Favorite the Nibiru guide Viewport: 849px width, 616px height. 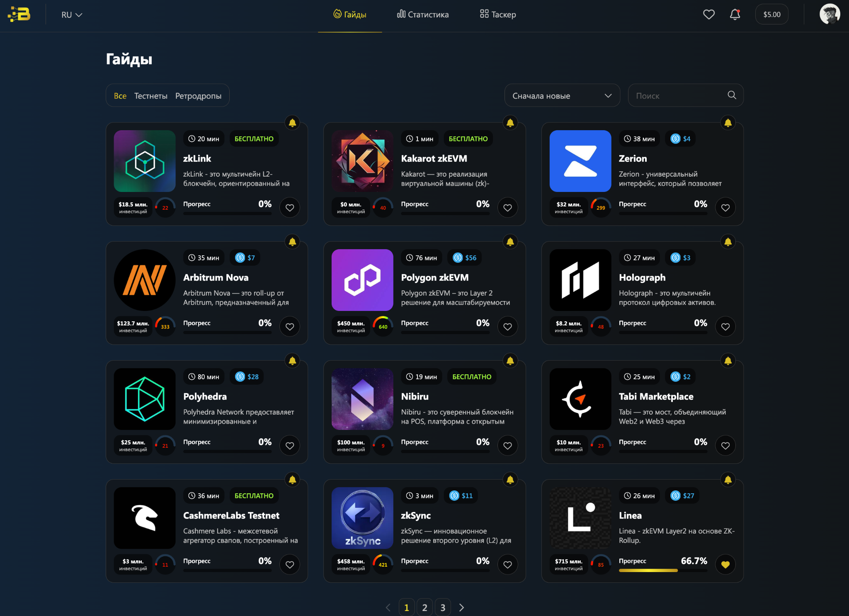(x=507, y=445)
